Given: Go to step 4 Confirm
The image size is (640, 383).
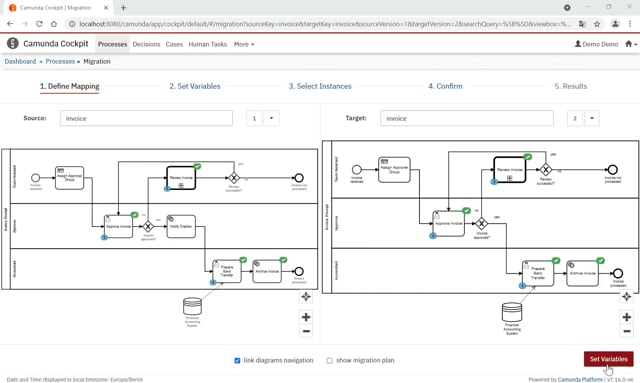Looking at the screenshot, I should (445, 86).
